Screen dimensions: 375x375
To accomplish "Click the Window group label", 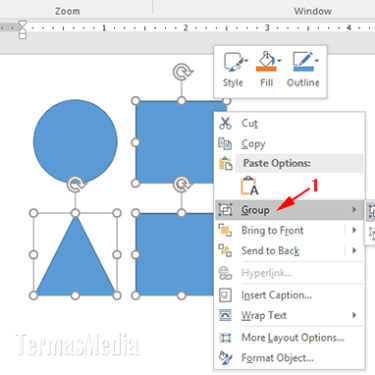I will [x=313, y=11].
